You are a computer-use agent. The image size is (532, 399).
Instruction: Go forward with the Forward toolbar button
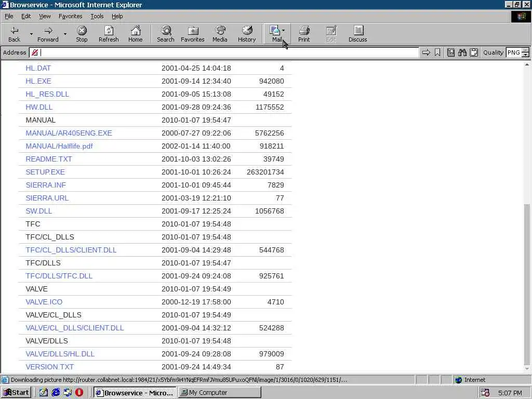48,34
